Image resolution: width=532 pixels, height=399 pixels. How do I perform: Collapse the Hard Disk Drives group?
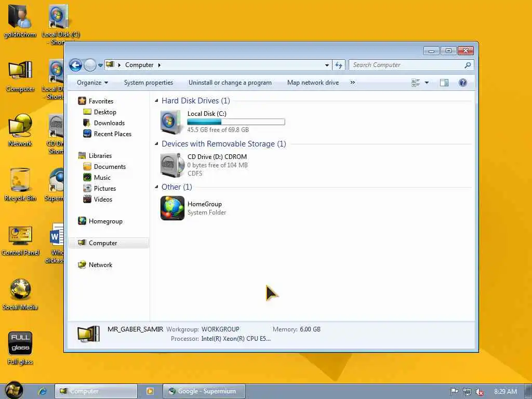(156, 101)
